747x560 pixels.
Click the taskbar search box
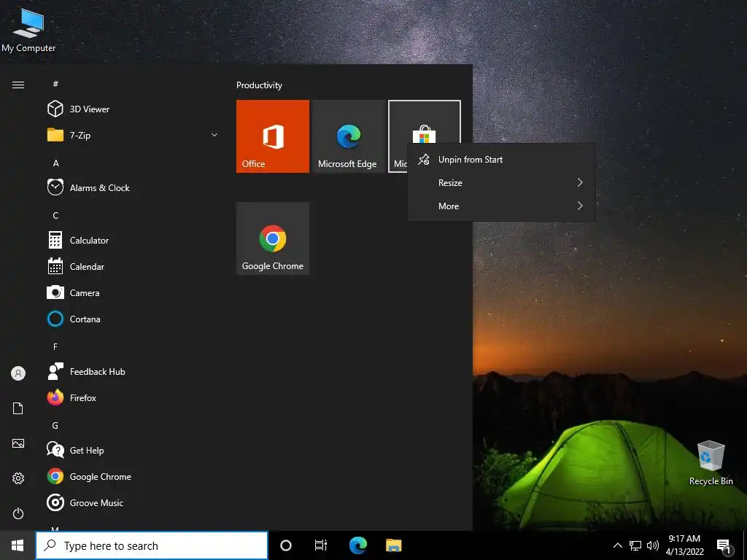click(152, 545)
